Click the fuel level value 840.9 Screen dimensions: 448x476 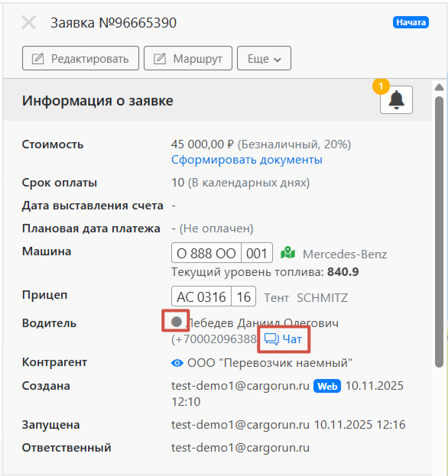(343, 272)
